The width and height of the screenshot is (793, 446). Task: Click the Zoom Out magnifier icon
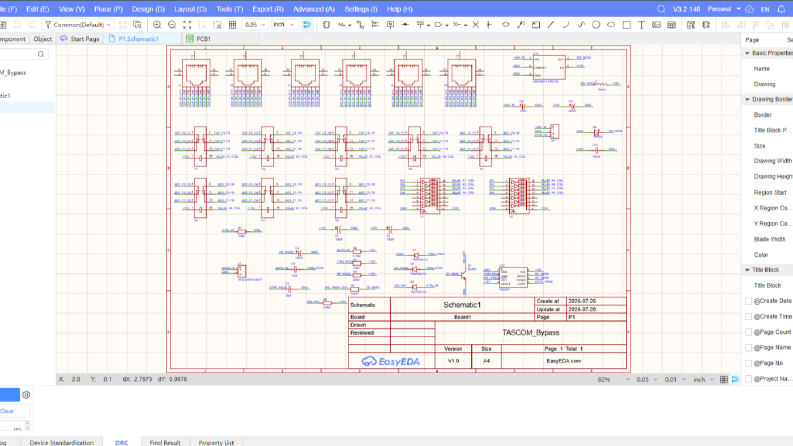[x=172, y=25]
